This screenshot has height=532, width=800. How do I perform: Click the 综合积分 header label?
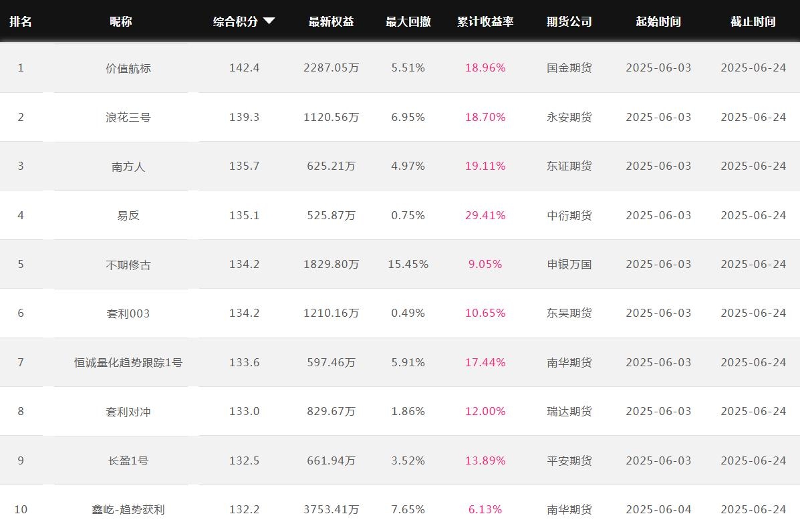236,21
